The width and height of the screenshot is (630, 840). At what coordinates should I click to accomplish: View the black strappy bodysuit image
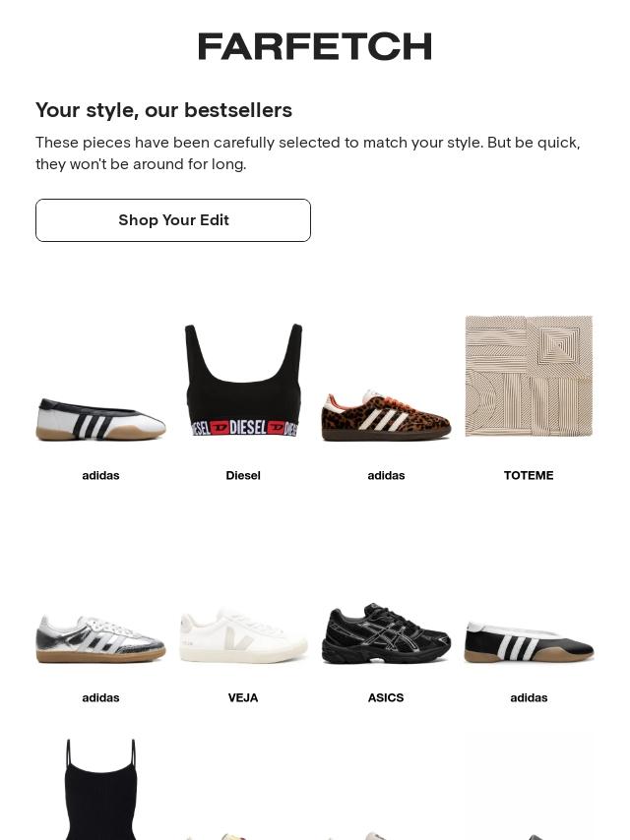tap(100, 789)
